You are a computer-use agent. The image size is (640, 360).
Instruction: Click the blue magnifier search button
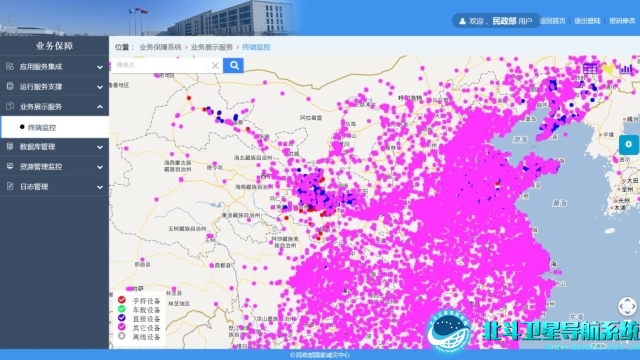[x=233, y=65]
